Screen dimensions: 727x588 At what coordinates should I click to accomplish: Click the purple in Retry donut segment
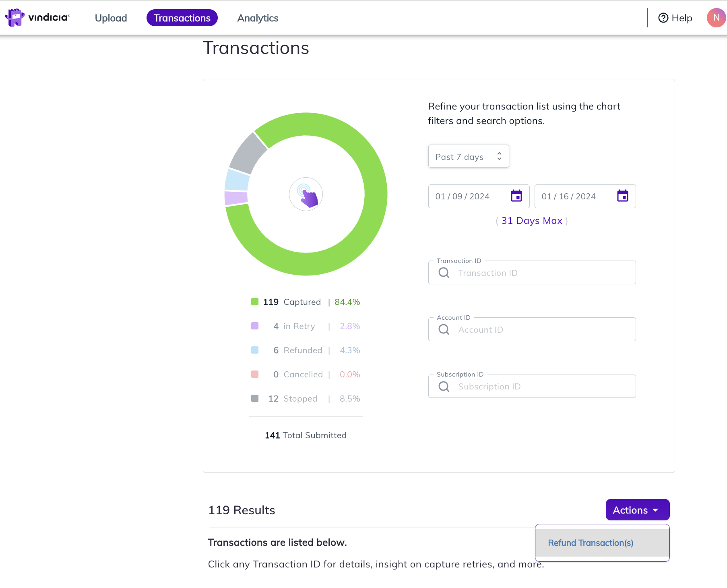pos(236,198)
